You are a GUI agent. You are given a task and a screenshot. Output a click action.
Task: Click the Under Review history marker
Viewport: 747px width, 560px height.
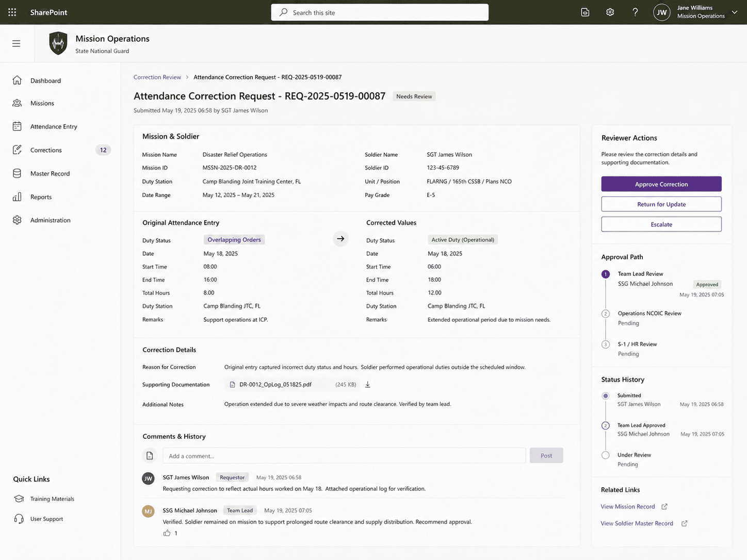click(x=606, y=455)
